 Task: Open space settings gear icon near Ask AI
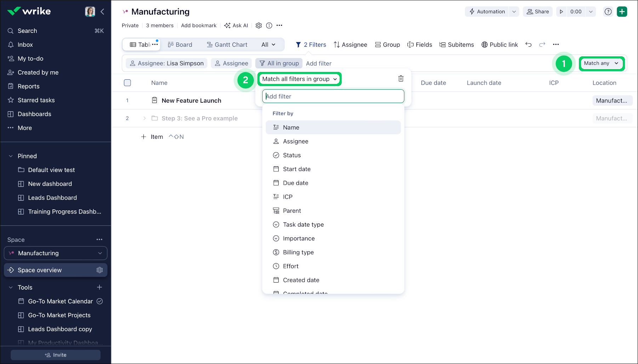pos(259,25)
